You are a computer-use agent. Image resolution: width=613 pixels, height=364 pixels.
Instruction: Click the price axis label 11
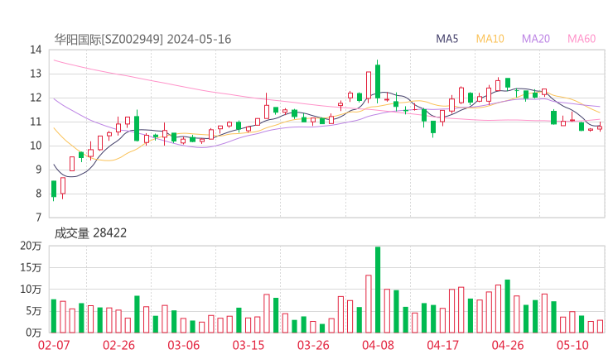[36, 122]
